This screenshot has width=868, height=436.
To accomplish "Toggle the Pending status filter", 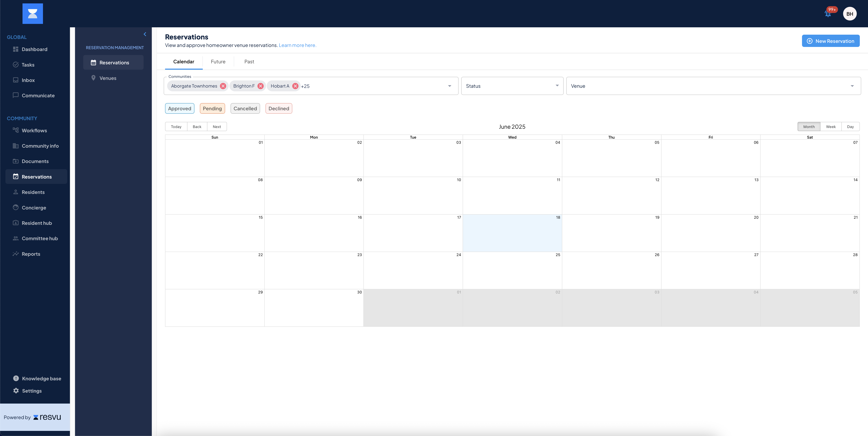I will [212, 109].
